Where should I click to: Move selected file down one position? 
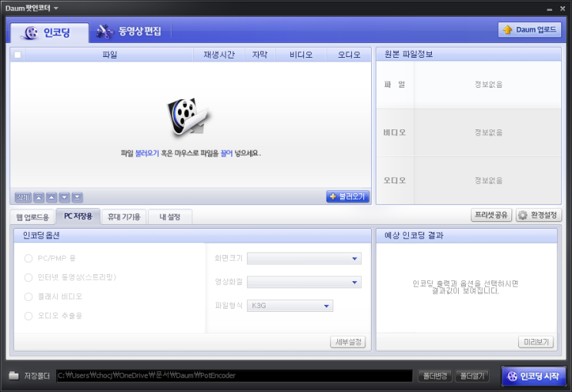64,197
